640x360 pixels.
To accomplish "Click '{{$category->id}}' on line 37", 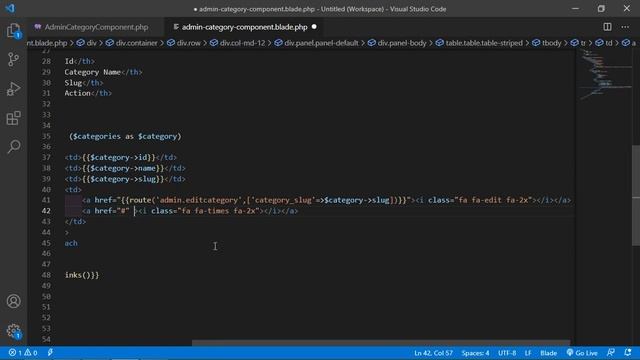I will click(119, 158).
